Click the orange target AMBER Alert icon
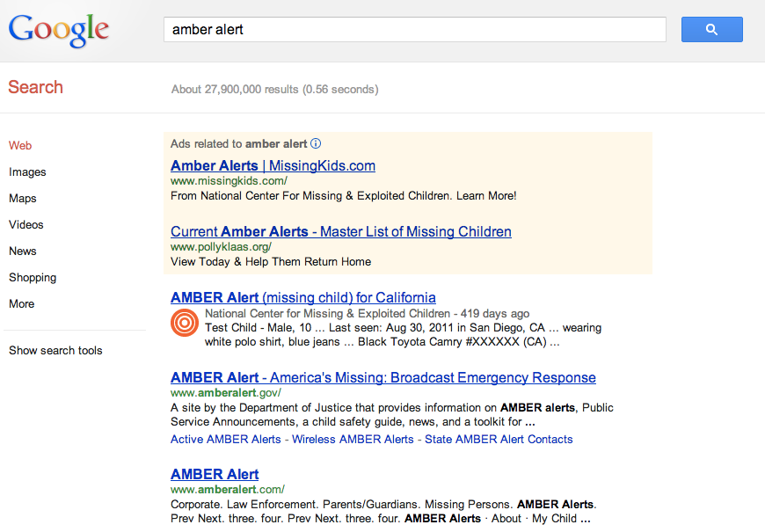Image resolution: width=765 pixels, height=532 pixels. [185, 323]
